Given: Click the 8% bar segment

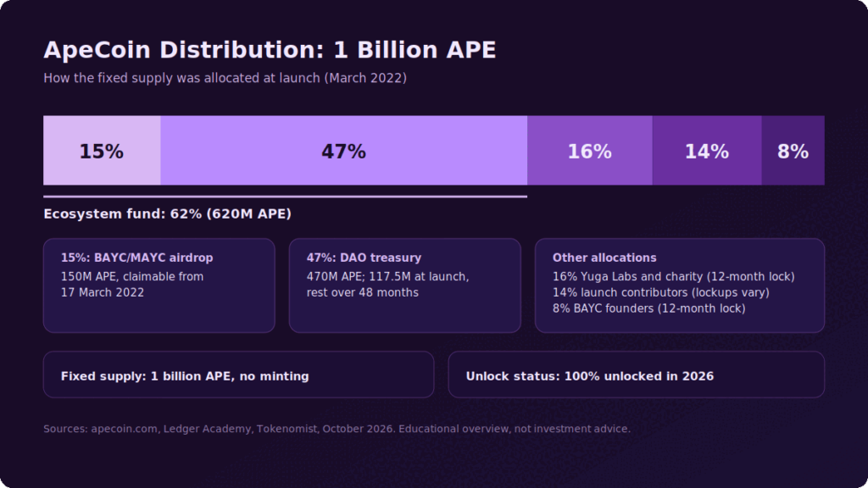Looking at the screenshot, I should 793,151.
